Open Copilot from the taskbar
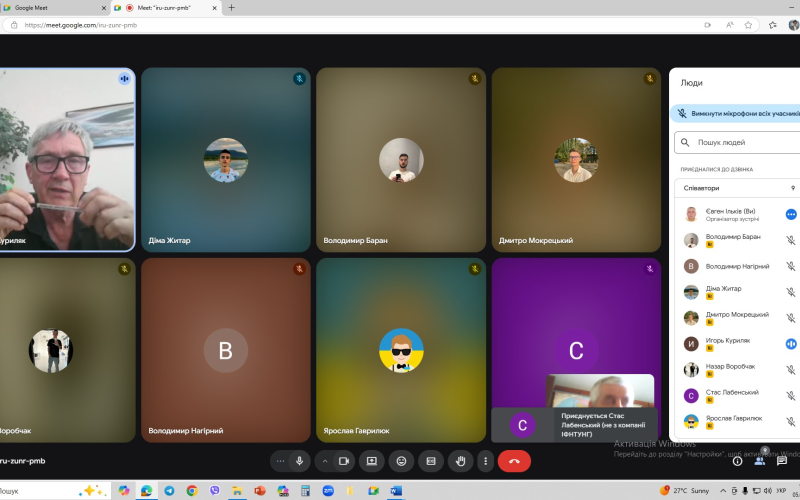The width and height of the screenshot is (800, 500). coord(124,491)
